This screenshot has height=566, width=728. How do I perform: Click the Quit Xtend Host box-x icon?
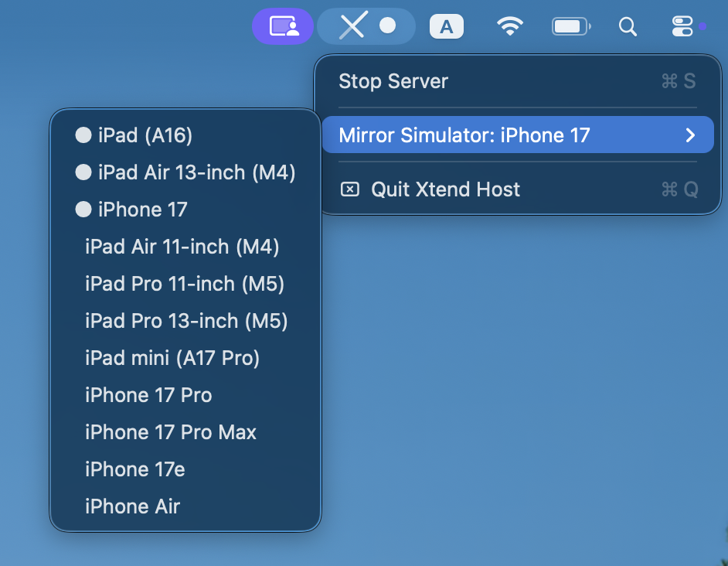click(349, 189)
